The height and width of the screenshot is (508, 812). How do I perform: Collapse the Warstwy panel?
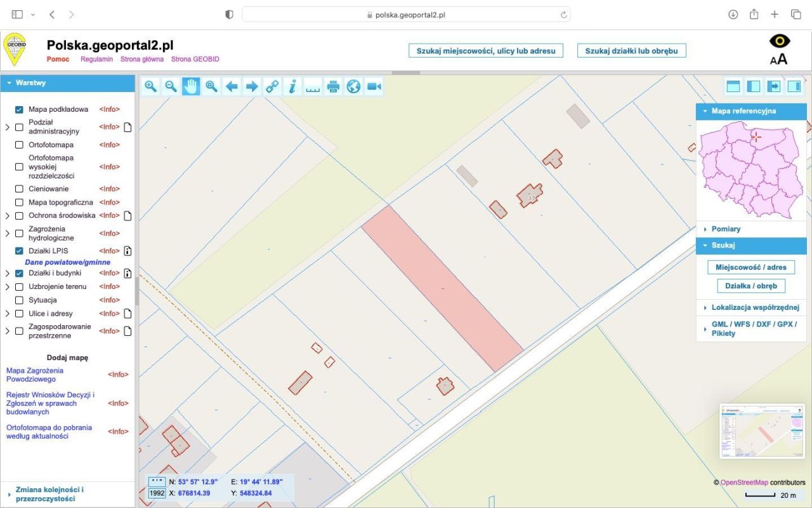pos(10,83)
